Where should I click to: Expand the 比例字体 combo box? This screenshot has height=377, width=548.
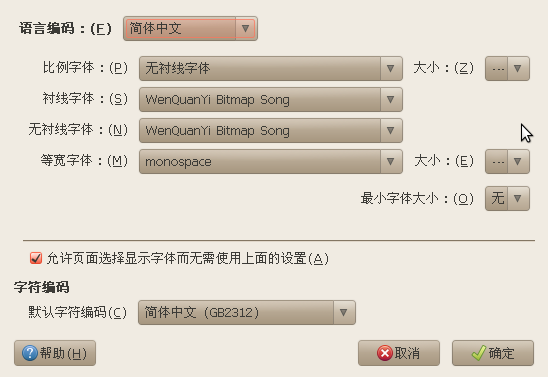[271, 68]
